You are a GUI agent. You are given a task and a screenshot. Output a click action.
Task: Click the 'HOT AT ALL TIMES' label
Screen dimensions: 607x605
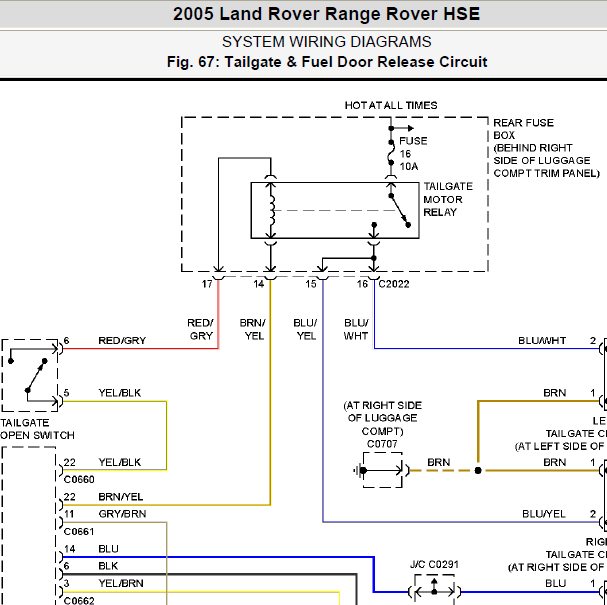point(391,105)
